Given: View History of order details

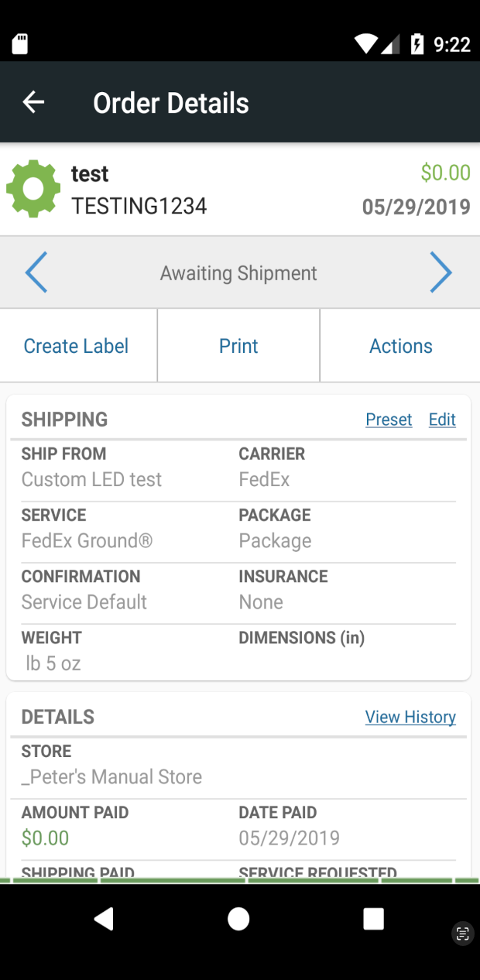Looking at the screenshot, I should click(x=410, y=717).
